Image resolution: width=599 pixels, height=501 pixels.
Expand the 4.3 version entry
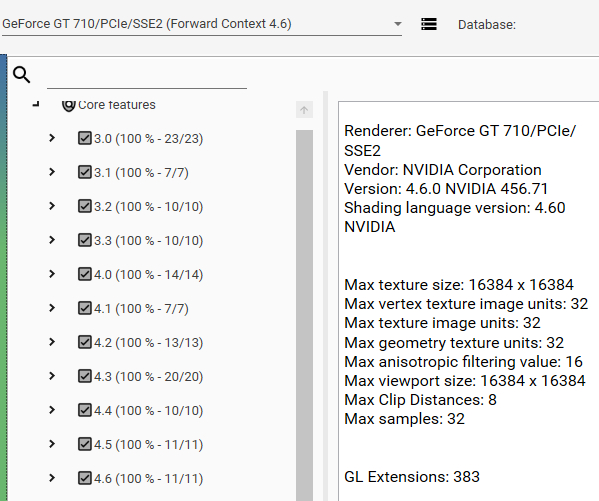(x=52, y=376)
